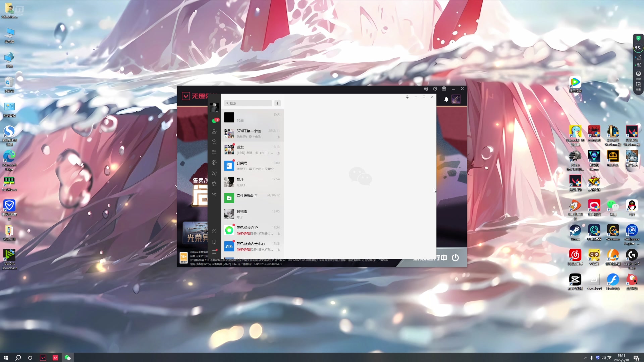Open the WeChat chats tab with 15 unread badge

(214, 121)
